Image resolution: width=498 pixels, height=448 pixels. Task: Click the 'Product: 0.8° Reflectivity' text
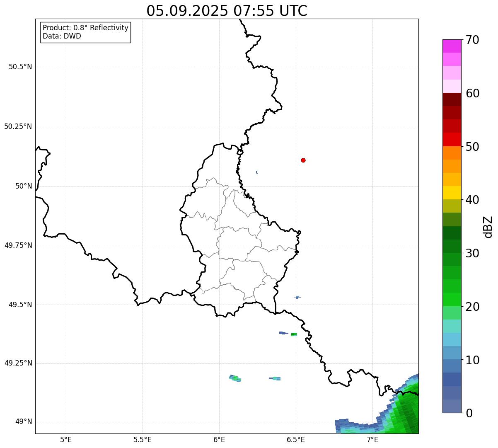click(86, 28)
